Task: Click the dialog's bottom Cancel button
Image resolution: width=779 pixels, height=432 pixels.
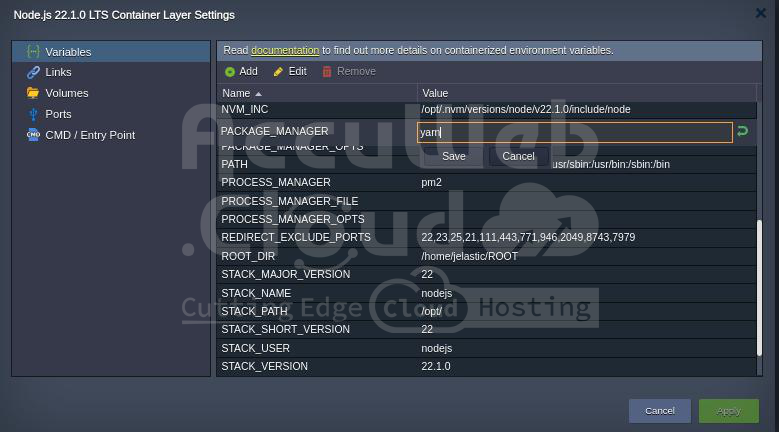Action: pos(659,411)
